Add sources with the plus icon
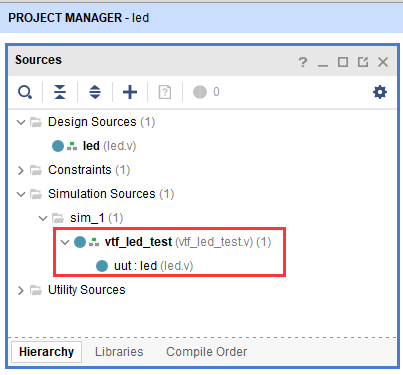This screenshot has width=403, height=375. (130, 92)
